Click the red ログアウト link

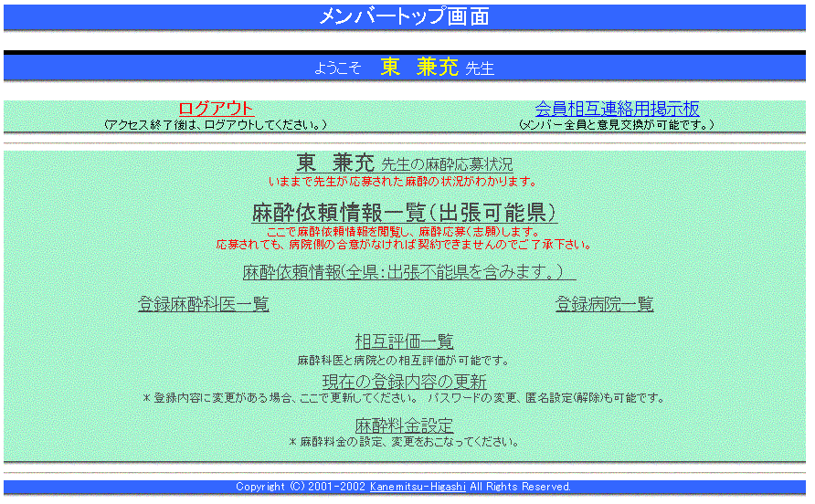coord(215,110)
